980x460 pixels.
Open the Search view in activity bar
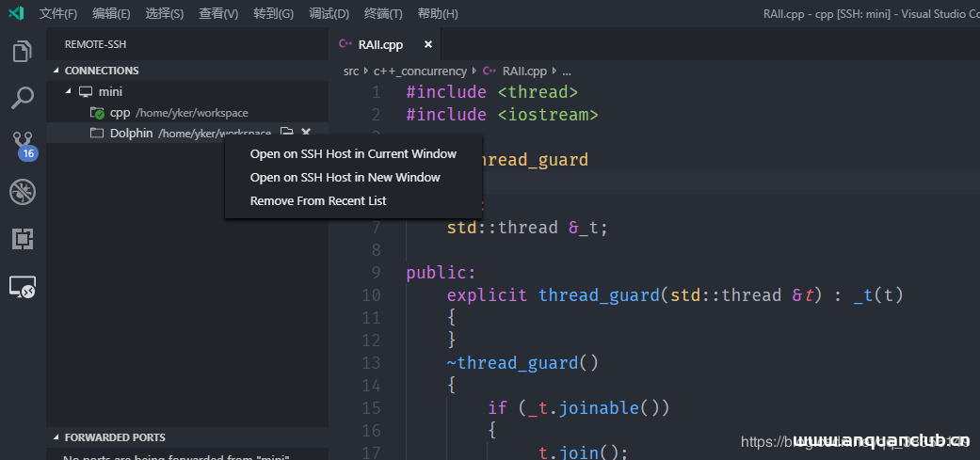(x=23, y=98)
